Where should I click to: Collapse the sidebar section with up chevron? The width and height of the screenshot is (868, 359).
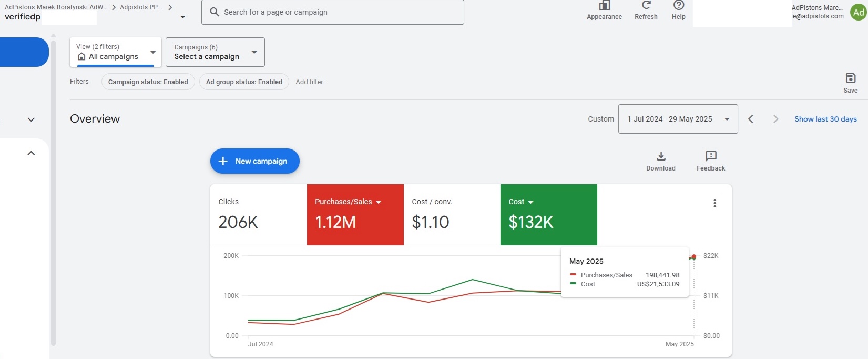click(x=31, y=153)
